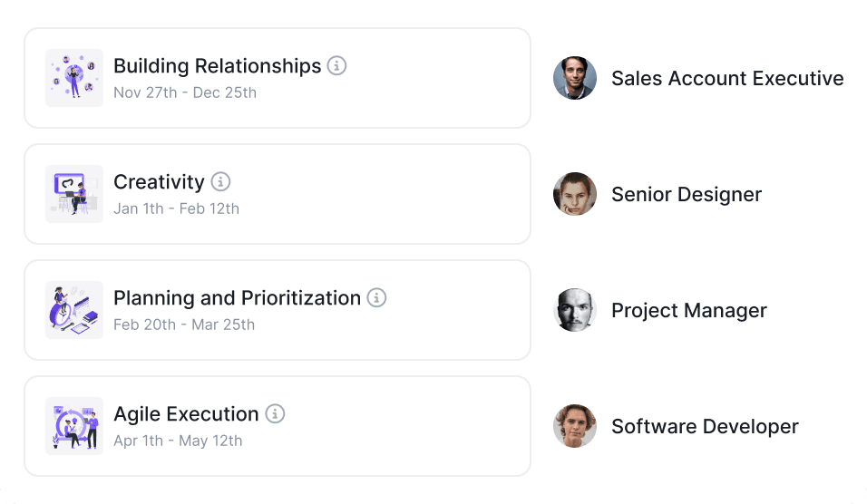Select the Agile Execution title
Screen dimensions: 867x504
tap(186, 414)
